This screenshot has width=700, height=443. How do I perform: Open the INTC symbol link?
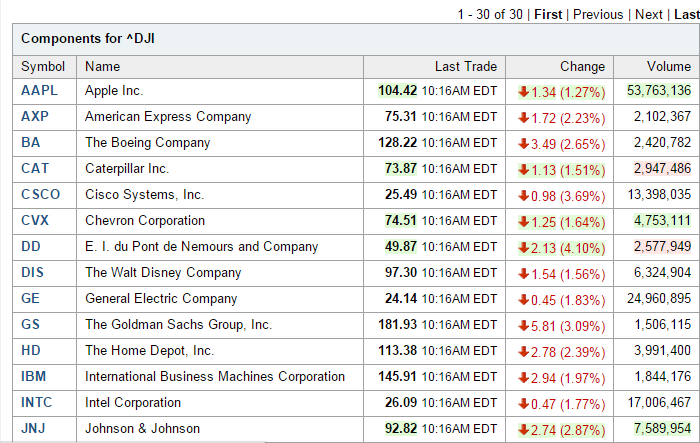37,402
